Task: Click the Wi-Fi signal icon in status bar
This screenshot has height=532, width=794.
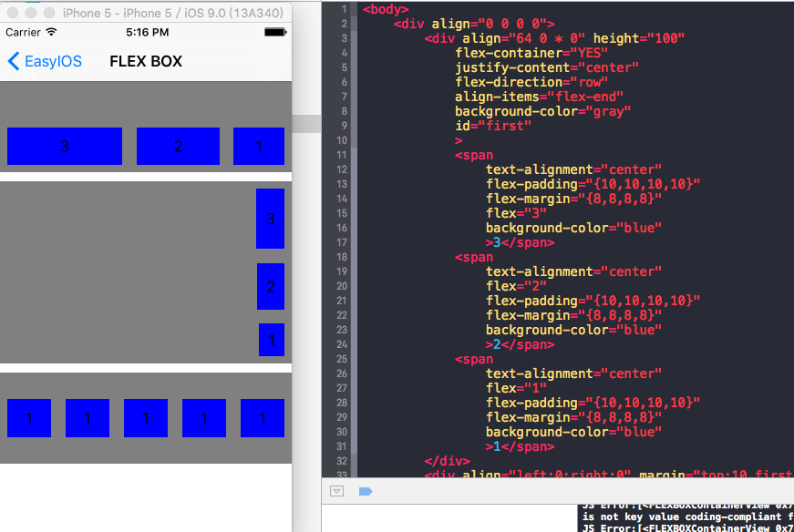Action: (x=51, y=32)
